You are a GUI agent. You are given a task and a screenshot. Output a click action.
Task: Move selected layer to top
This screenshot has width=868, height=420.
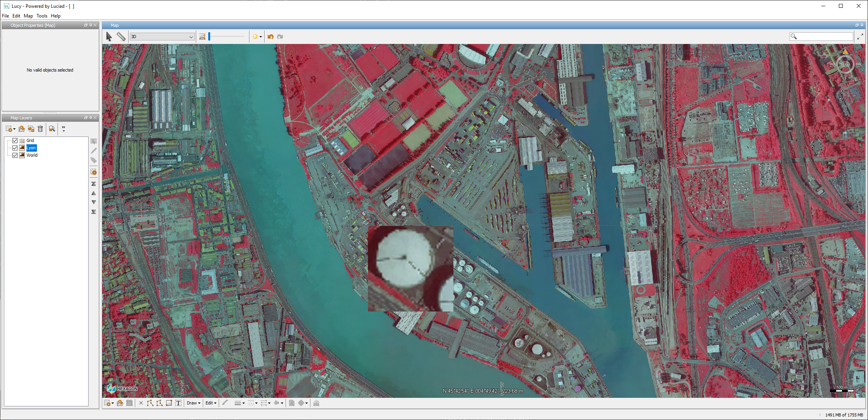94,184
